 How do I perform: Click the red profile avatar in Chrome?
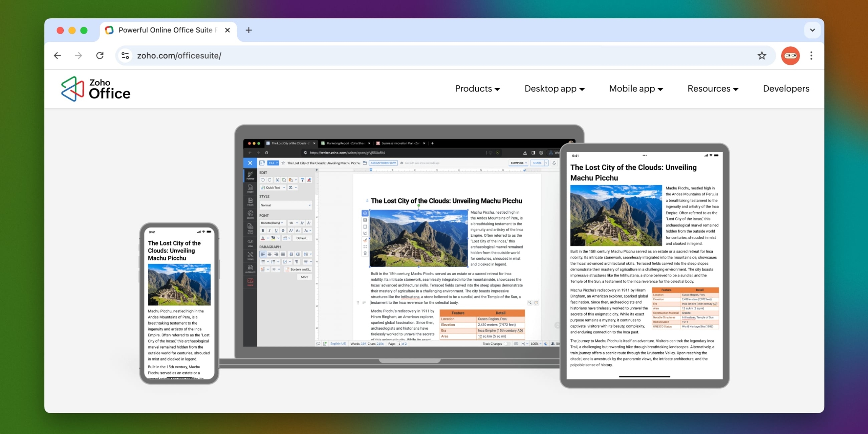790,56
